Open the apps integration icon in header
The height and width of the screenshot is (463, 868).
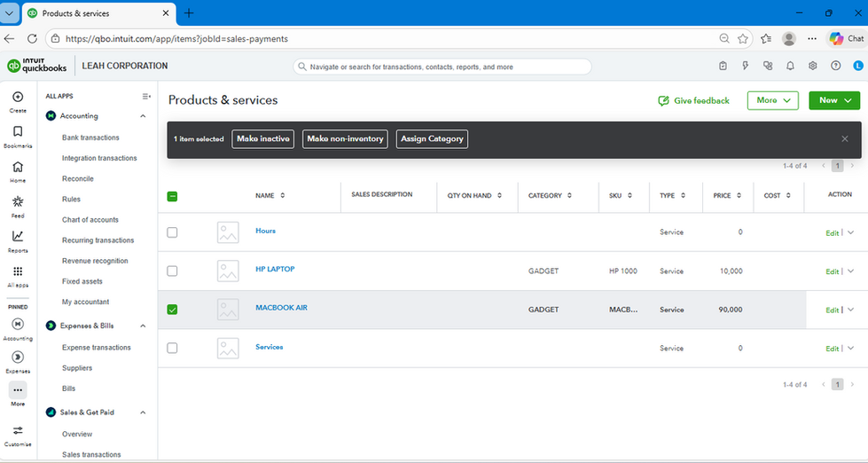(x=768, y=66)
